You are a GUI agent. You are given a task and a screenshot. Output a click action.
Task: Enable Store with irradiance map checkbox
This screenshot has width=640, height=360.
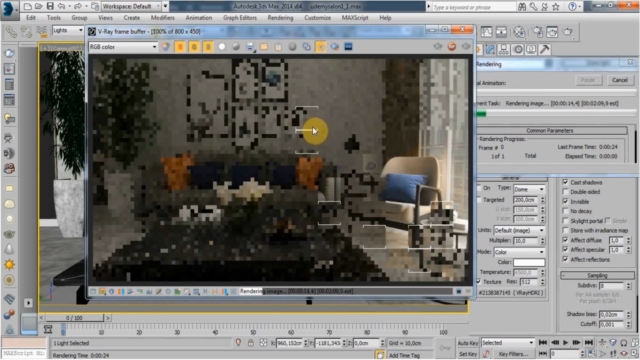tap(565, 231)
